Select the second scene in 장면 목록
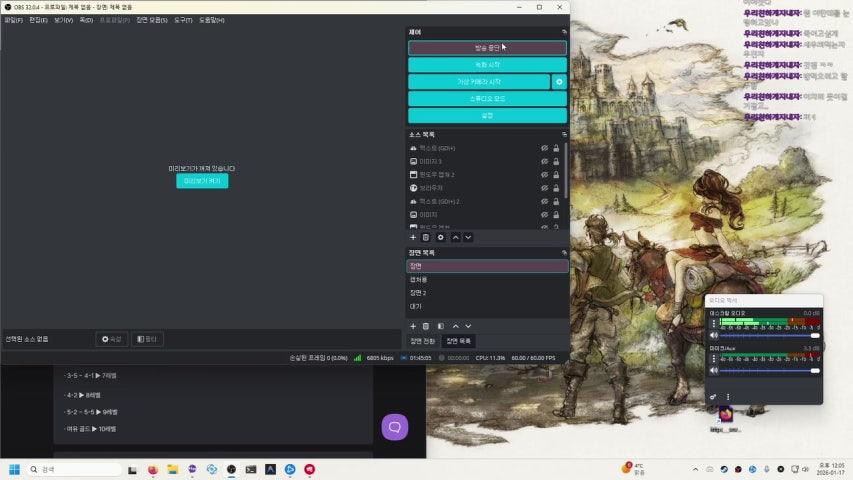The width and height of the screenshot is (853, 480). (487, 280)
